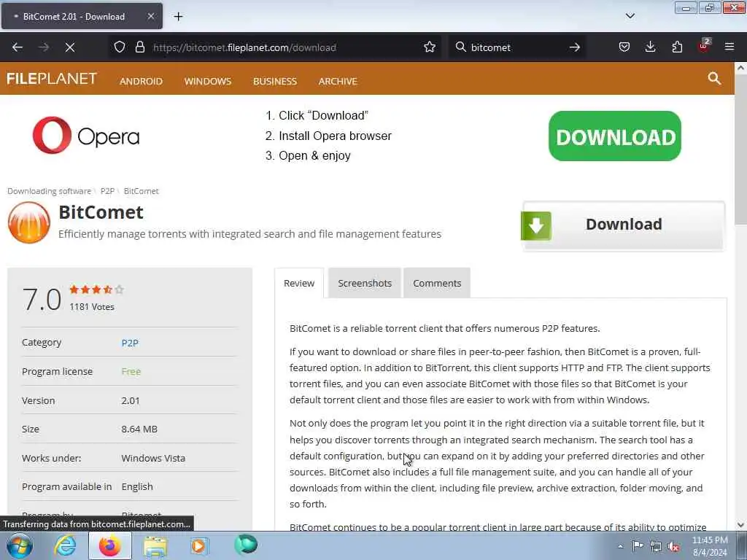Open the media player taskbar icon

199,545
